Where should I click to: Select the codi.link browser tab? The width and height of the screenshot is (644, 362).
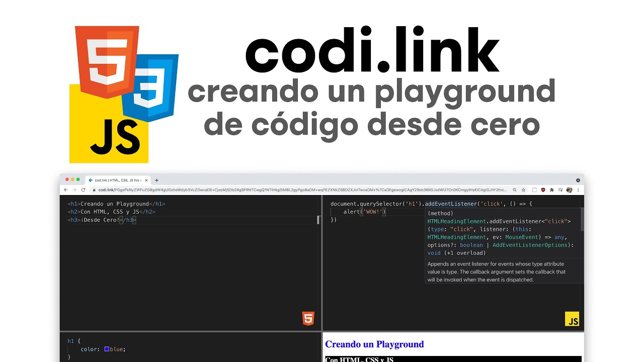(118, 180)
